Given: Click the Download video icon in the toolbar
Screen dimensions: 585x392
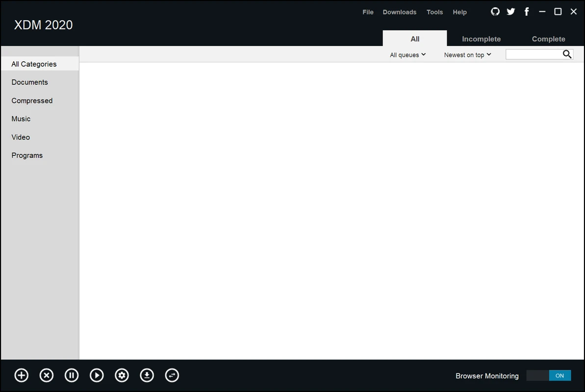Looking at the screenshot, I should tap(147, 375).
